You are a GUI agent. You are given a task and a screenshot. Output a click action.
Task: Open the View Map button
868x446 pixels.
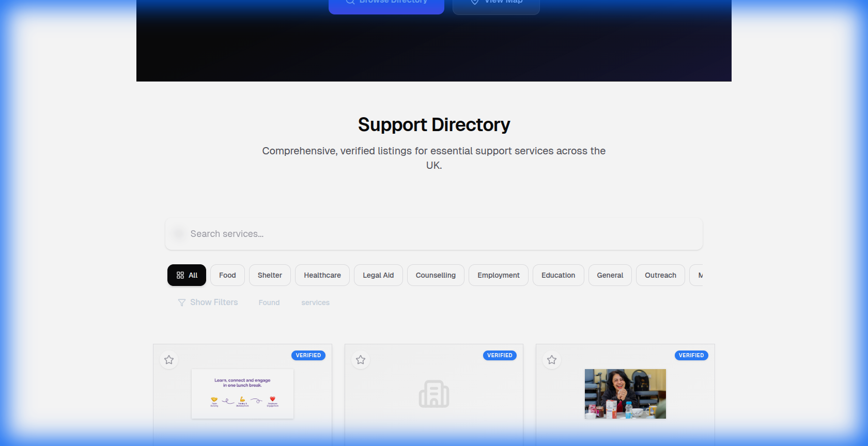[496, 4]
